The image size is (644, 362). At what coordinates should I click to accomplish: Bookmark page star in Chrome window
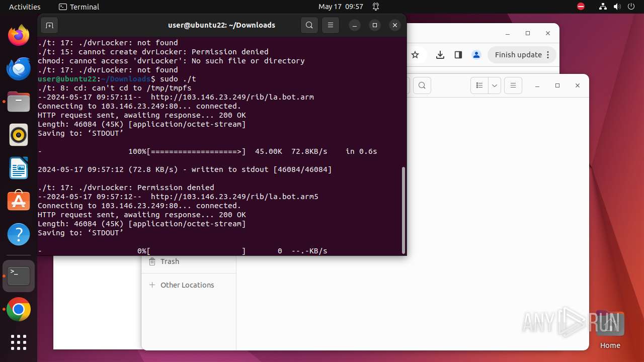coord(415,55)
